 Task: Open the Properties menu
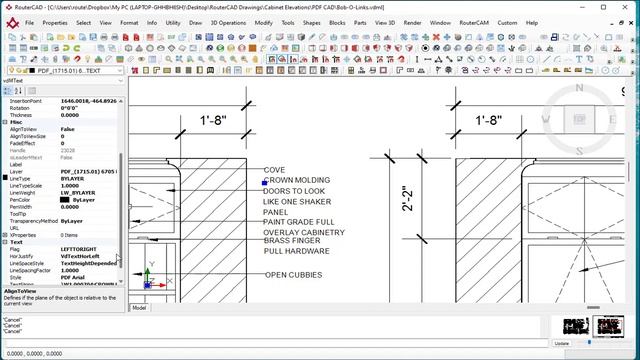coord(55,23)
